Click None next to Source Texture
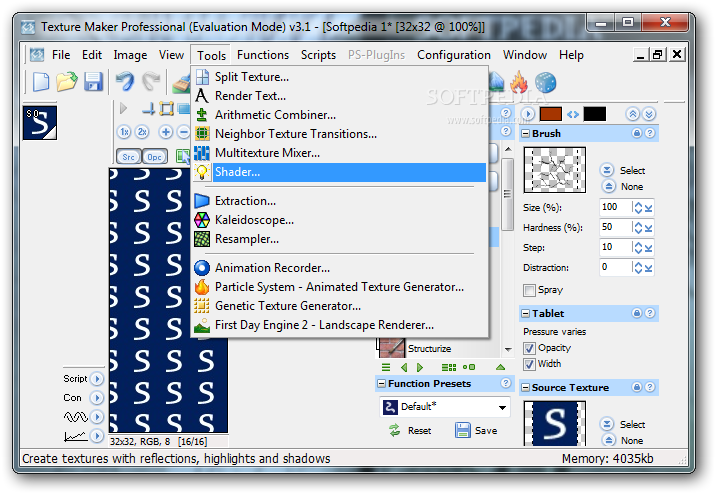Viewport: 716px width, 494px height. point(621,440)
